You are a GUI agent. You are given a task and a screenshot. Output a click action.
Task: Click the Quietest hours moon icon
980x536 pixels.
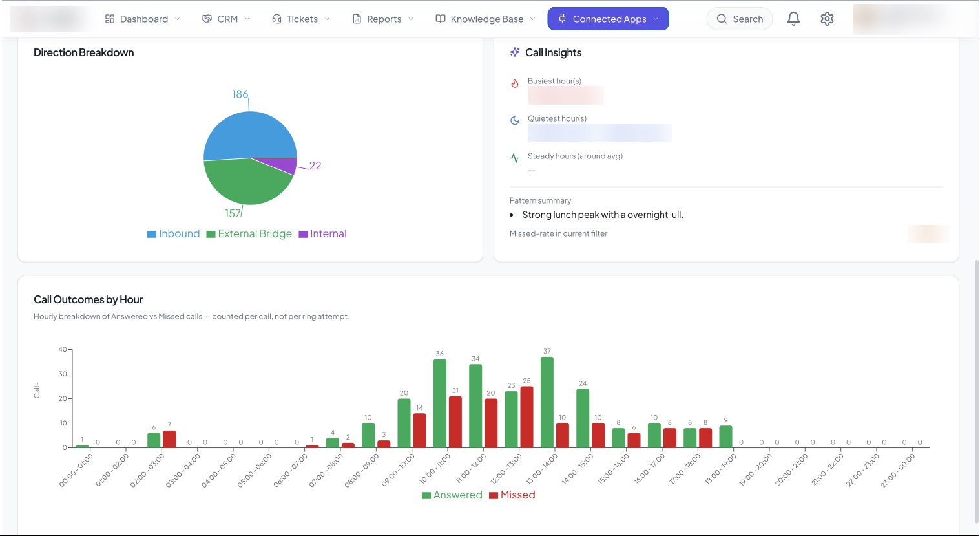(x=515, y=120)
